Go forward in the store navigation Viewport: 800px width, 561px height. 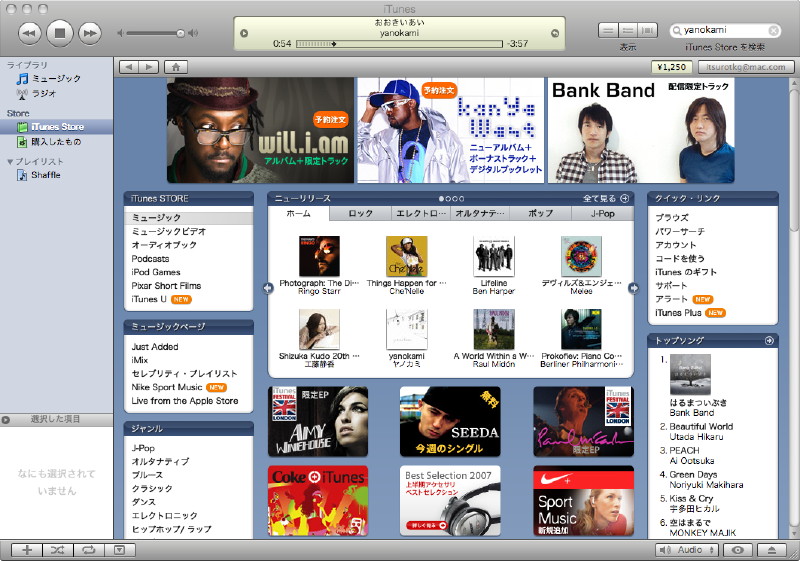pyautogui.click(x=148, y=67)
